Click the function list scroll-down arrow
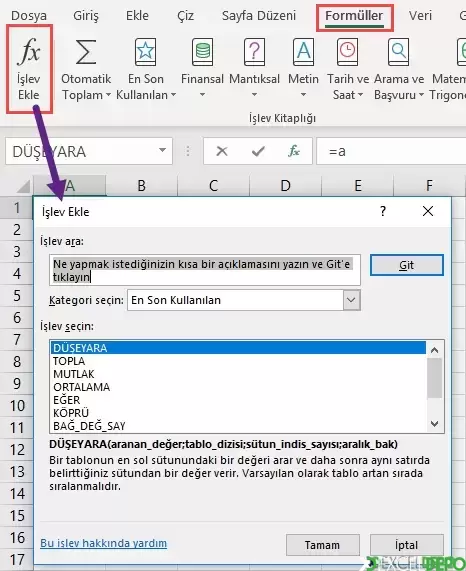The width and height of the screenshot is (466, 571). pyautogui.click(x=435, y=424)
